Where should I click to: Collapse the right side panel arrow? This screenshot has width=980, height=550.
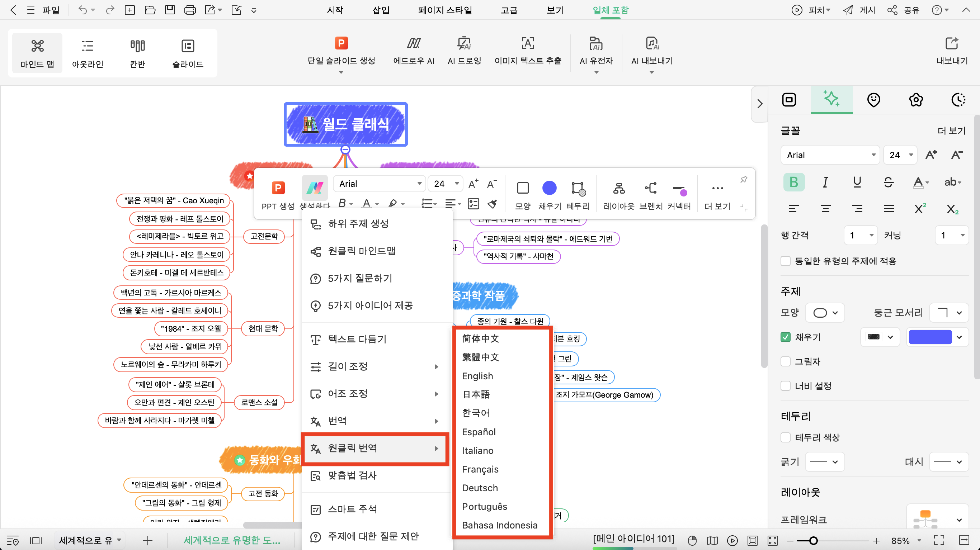pos(759,104)
